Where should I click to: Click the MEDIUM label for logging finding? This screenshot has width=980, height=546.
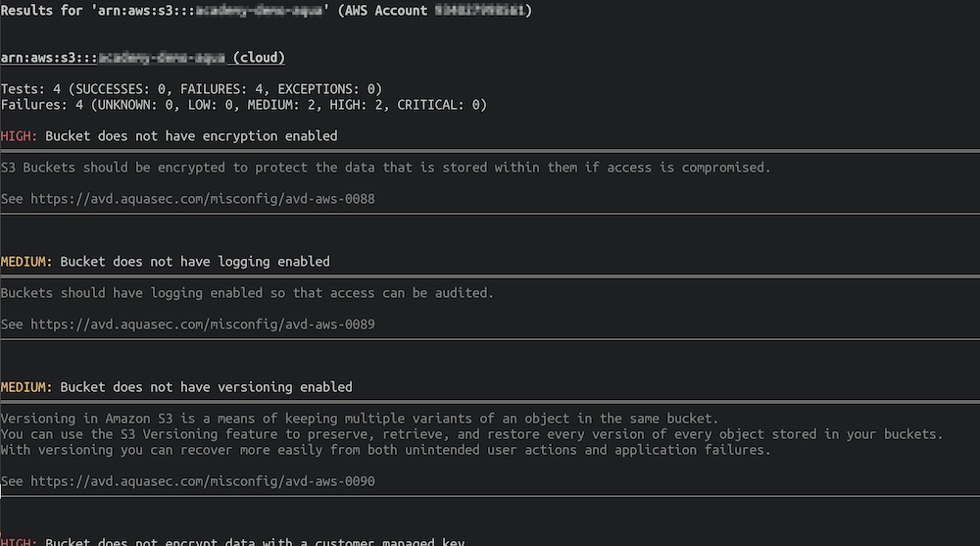point(26,262)
